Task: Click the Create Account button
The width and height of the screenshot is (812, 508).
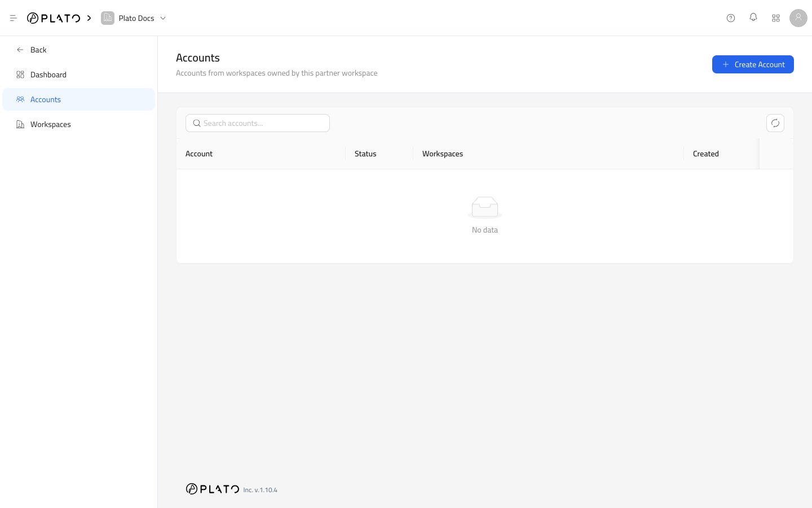Action: coord(753,64)
